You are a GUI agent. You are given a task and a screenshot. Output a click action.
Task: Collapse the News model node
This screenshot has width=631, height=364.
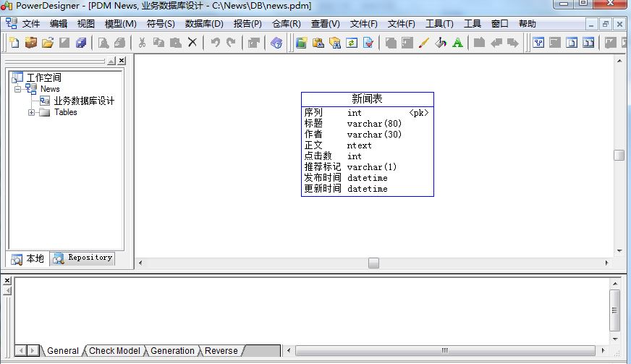pyautogui.click(x=17, y=89)
